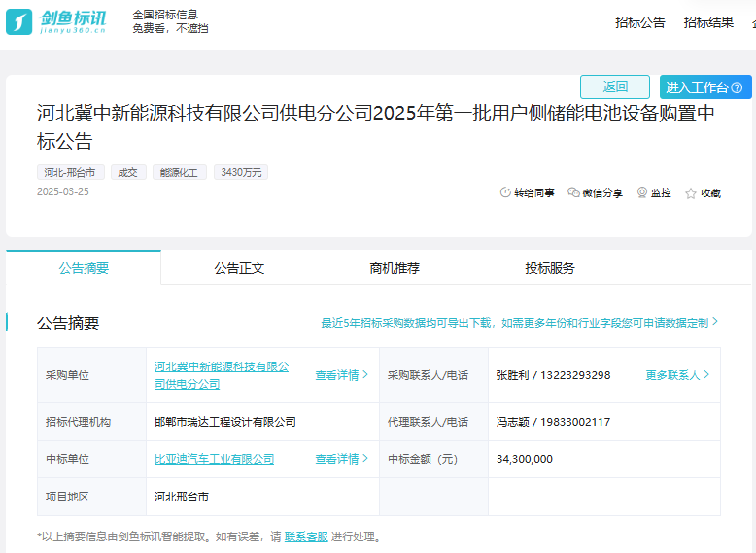Screen dimensions: 756x553
Task: Click the 监控 monitor icon
Action: point(642,192)
